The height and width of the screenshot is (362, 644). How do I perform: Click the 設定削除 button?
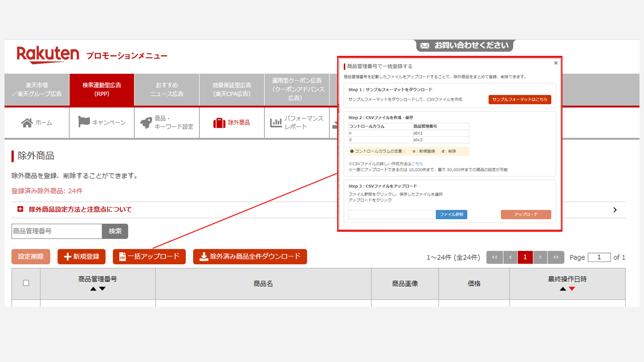(31, 256)
